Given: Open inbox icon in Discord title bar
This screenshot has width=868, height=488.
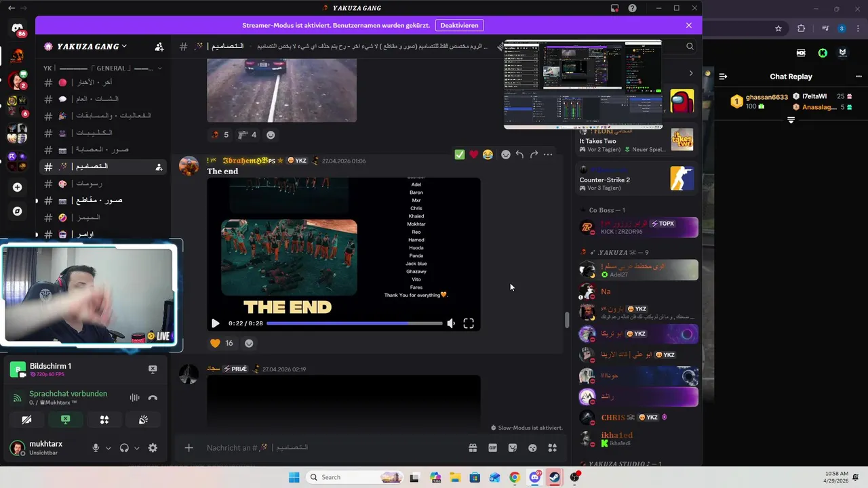Looking at the screenshot, I should tap(615, 8).
